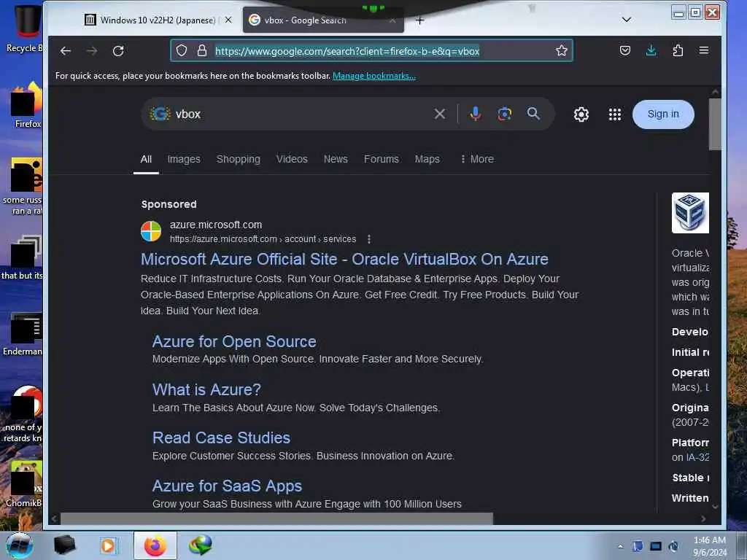Open the Firefox hamburger application menu
Image resolution: width=747 pixels, height=560 pixels.
click(x=704, y=50)
